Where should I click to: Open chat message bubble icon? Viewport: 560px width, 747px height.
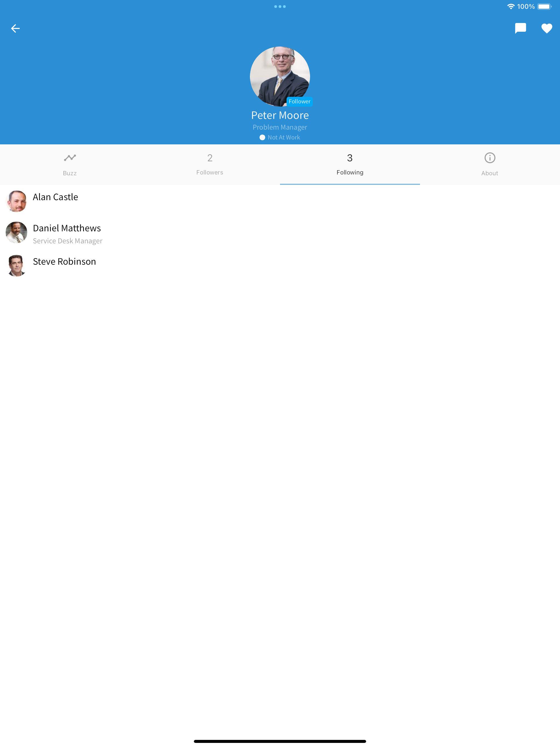520,28
